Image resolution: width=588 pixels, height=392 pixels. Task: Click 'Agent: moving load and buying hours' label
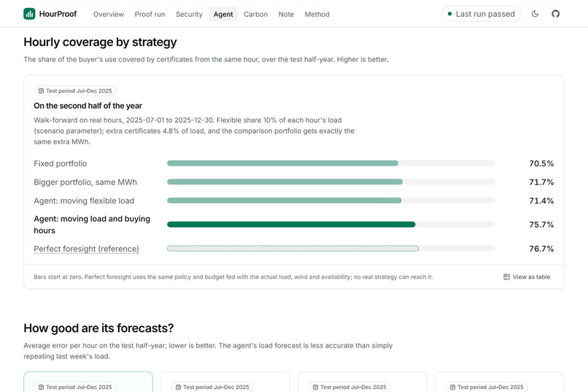[92, 225]
